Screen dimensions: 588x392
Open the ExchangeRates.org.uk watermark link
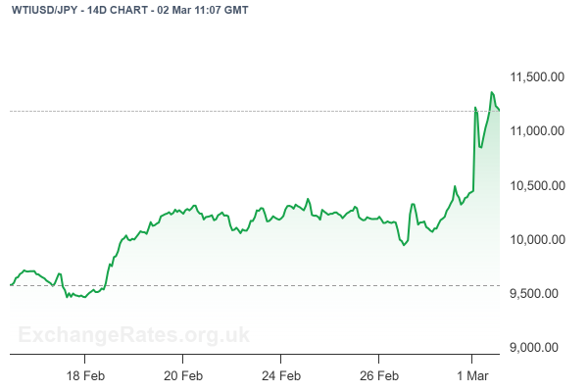pyautogui.click(x=131, y=335)
